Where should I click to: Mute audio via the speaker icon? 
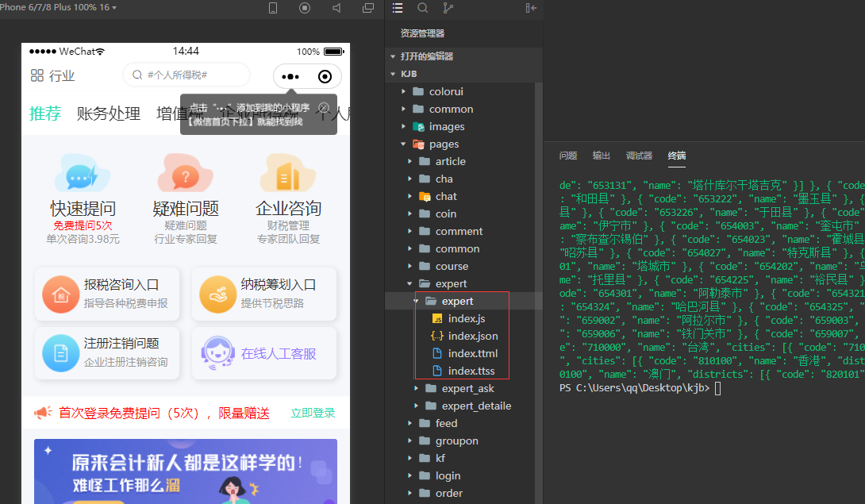336,8
